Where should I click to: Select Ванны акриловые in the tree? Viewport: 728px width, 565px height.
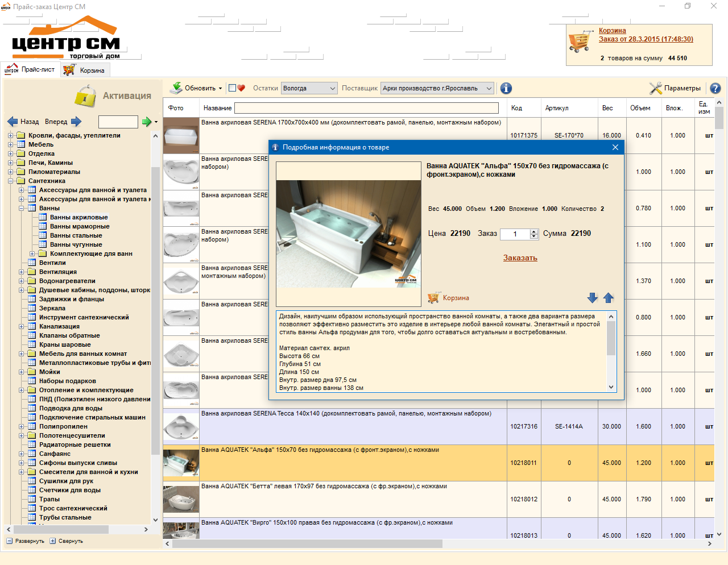coord(78,217)
